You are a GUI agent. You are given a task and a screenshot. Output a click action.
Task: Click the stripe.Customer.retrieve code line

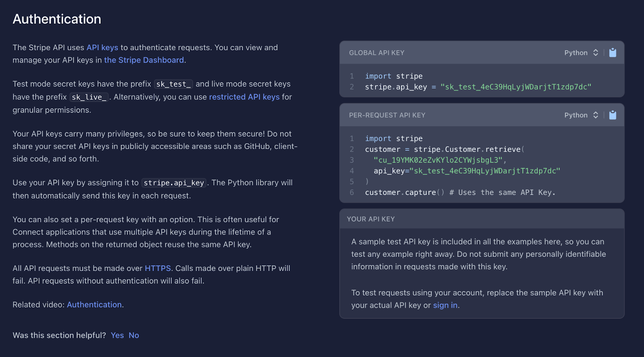(x=445, y=149)
